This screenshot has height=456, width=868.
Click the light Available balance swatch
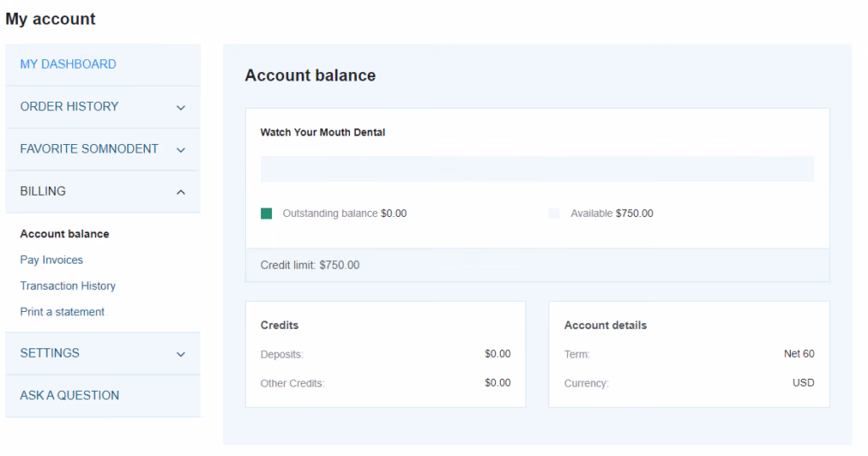pos(554,214)
